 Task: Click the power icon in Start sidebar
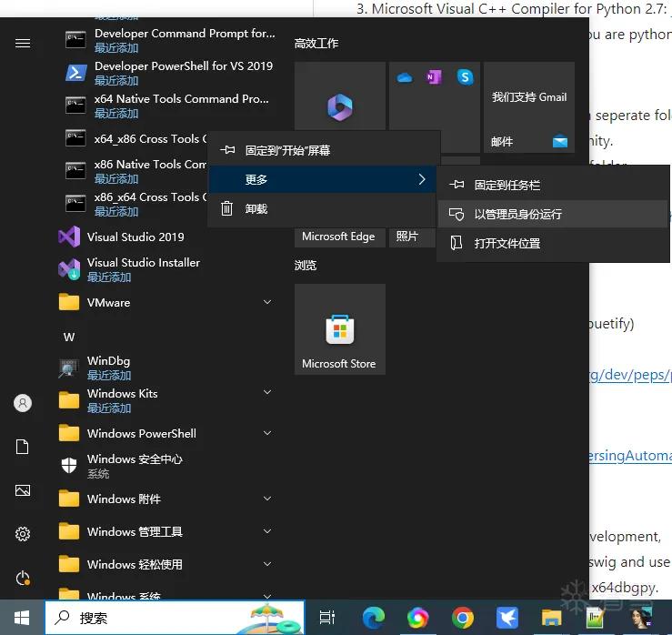point(23,578)
